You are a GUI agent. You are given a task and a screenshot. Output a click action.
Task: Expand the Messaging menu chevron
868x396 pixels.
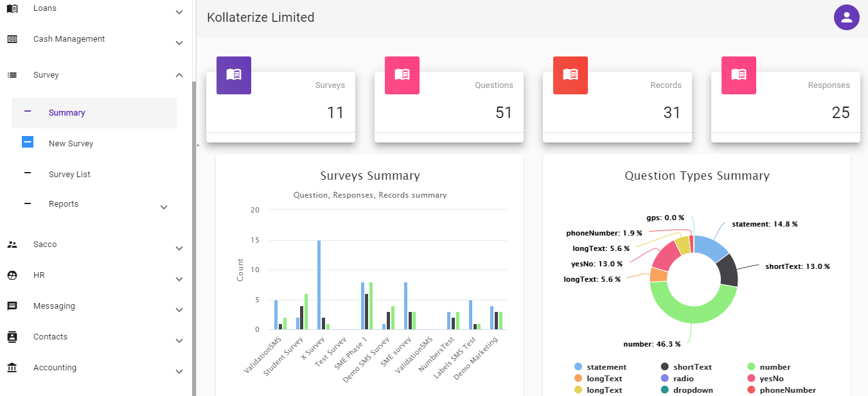(x=179, y=310)
